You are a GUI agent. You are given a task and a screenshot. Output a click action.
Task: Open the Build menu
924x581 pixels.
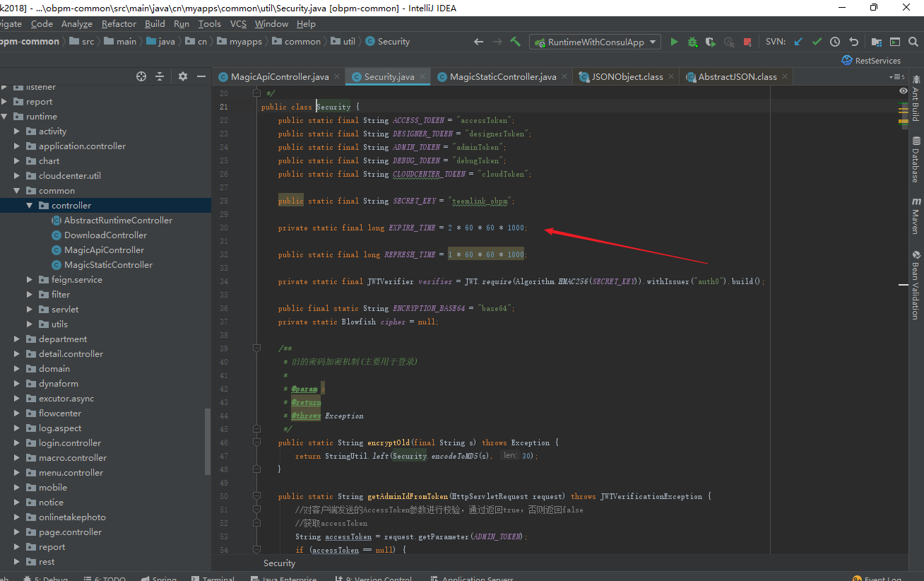pyautogui.click(x=155, y=24)
